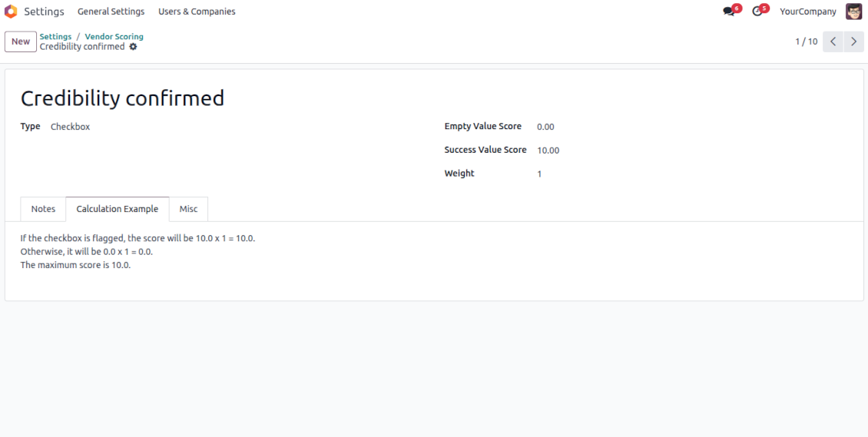Open the conversations chat bubble icon
The width and height of the screenshot is (868, 437).
tap(729, 12)
